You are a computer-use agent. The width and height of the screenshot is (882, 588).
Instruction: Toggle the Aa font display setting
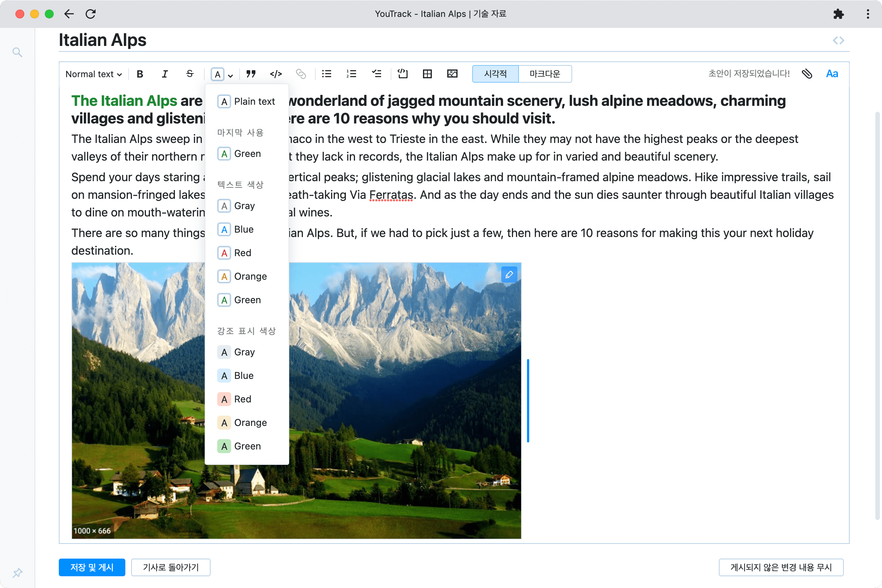pyautogui.click(x=832, y=74)
